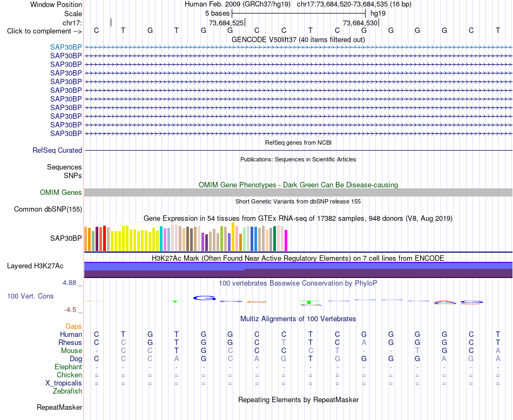
Task: Click the 73,684,525 ruler coordinate
Action: 226,23
